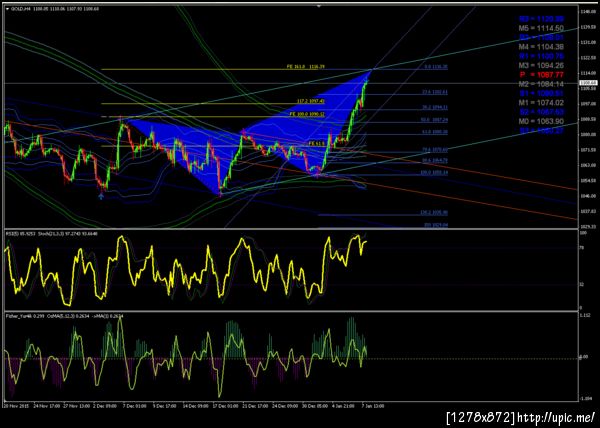600x428 pixels.
Task: Select the 127.2 yellow expansion level label
Action: coord(311,101)
